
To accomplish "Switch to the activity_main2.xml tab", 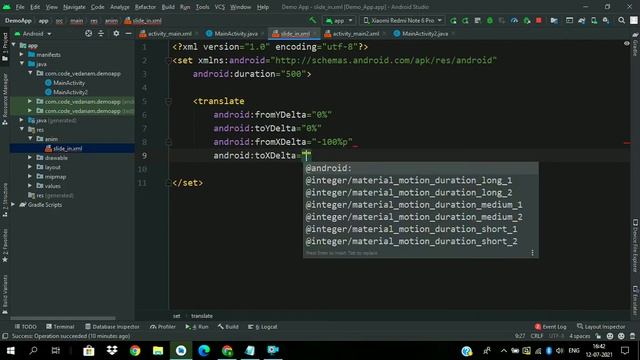I will point(355,33).
